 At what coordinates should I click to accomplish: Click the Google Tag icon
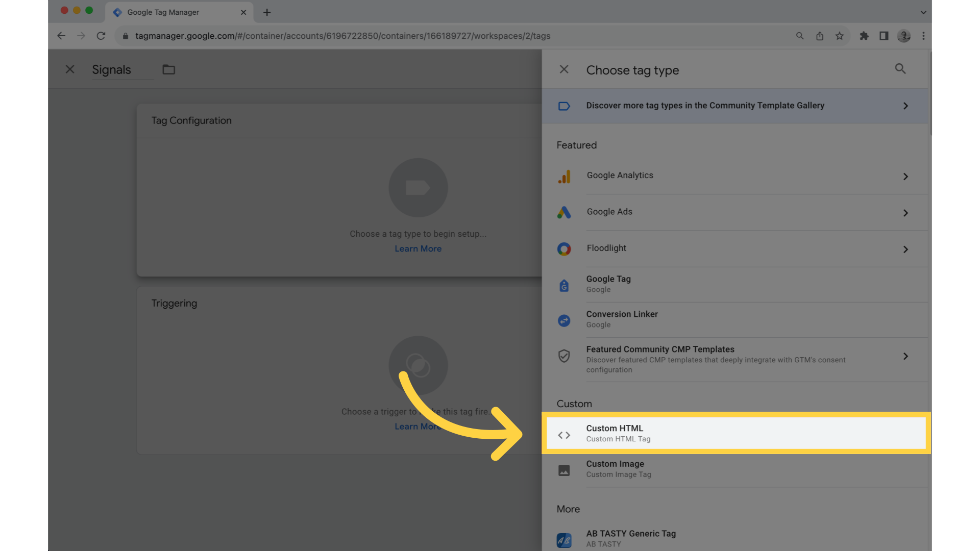tap(564, 285)
